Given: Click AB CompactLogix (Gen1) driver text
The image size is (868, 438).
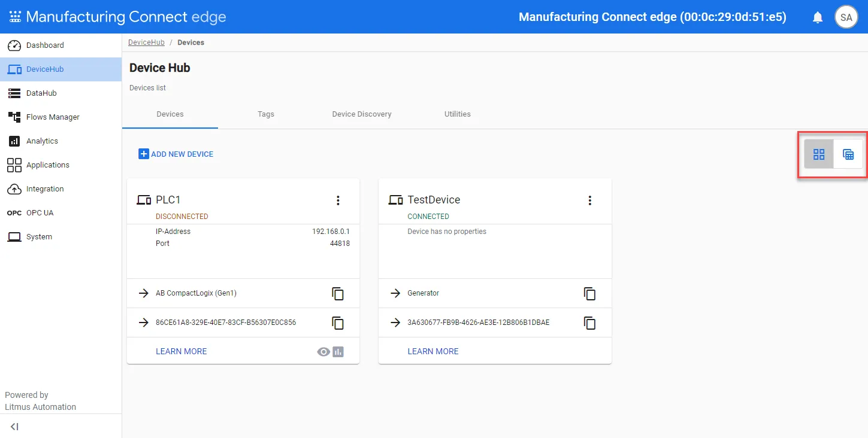Looking at the screenshot, I should coord(196,293).
